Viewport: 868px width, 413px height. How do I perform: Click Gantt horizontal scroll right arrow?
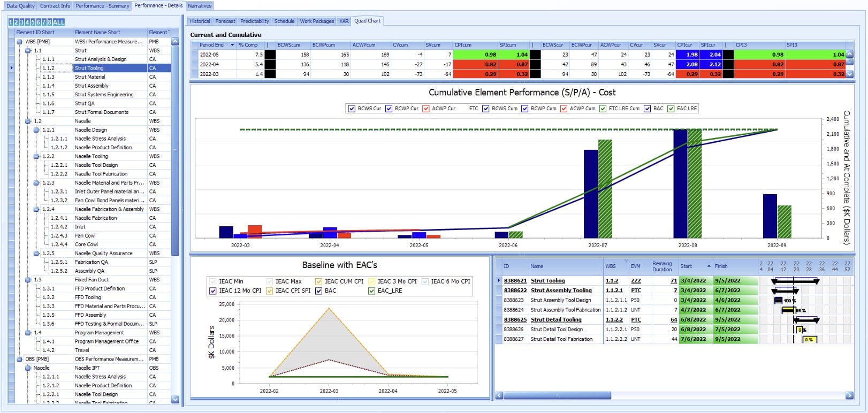849,395
